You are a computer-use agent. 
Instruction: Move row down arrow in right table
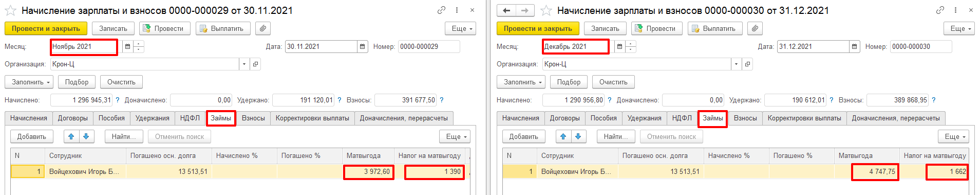(x=578, y=136)
